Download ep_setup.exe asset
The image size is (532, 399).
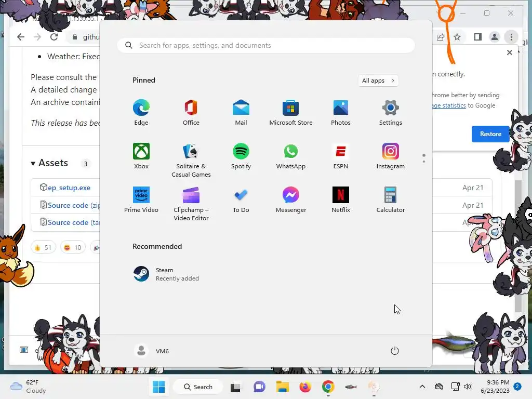pos(69,188)
